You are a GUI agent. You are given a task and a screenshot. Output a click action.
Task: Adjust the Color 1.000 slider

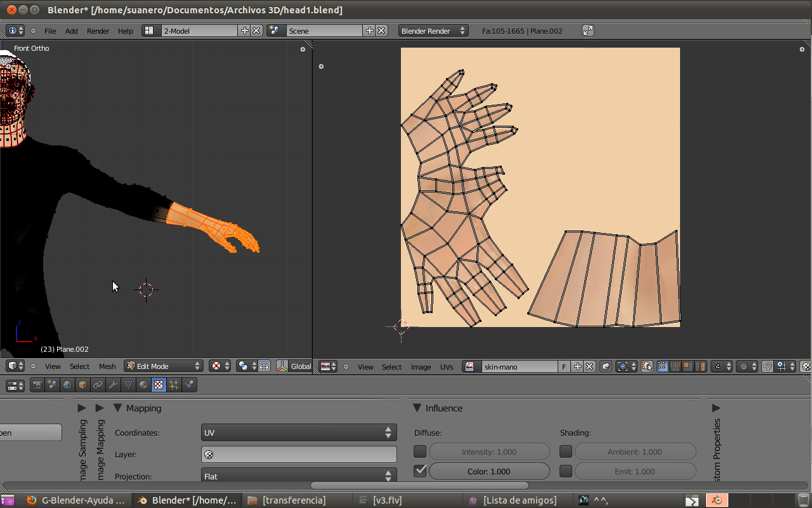[489, 471]
